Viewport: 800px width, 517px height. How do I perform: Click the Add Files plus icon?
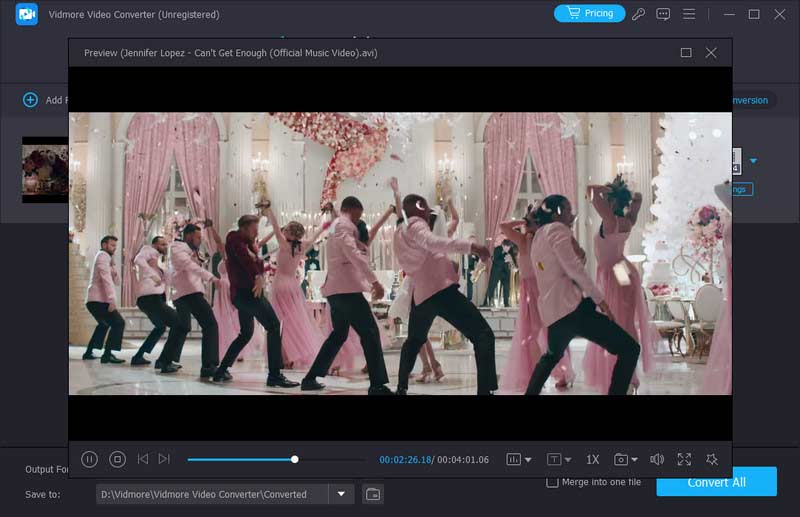pos(31,100)
